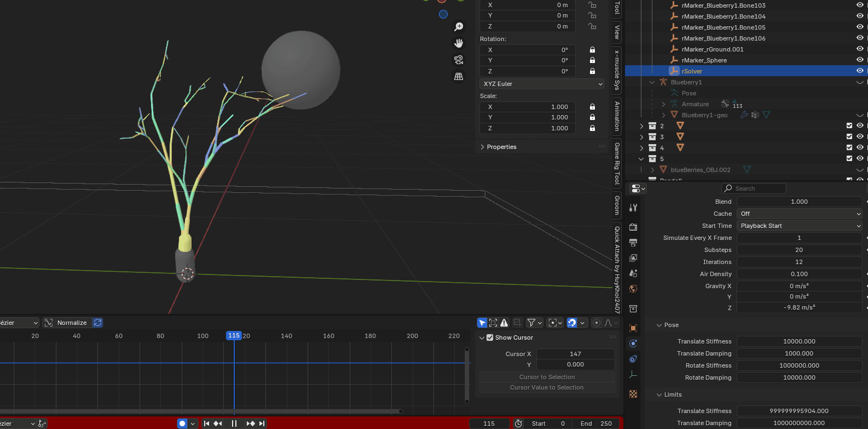This screenshot has width=868, height=429.
Task: Open the XYZ Euler rotation mode dropdown
Action: pos(542,84)
